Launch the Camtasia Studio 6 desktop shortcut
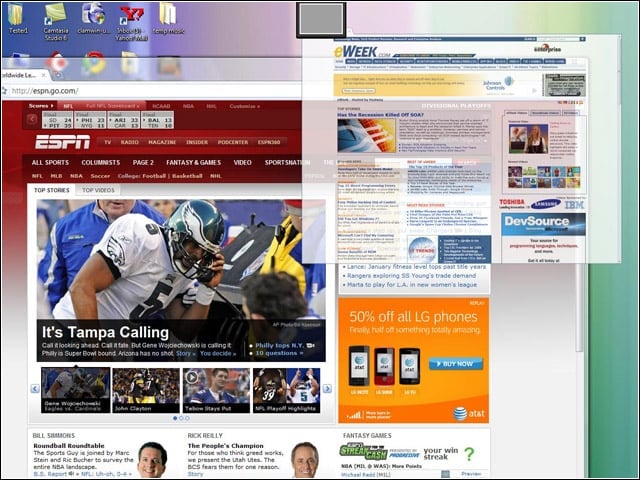The width and height of the screenshot is (640, 480). 56,22
